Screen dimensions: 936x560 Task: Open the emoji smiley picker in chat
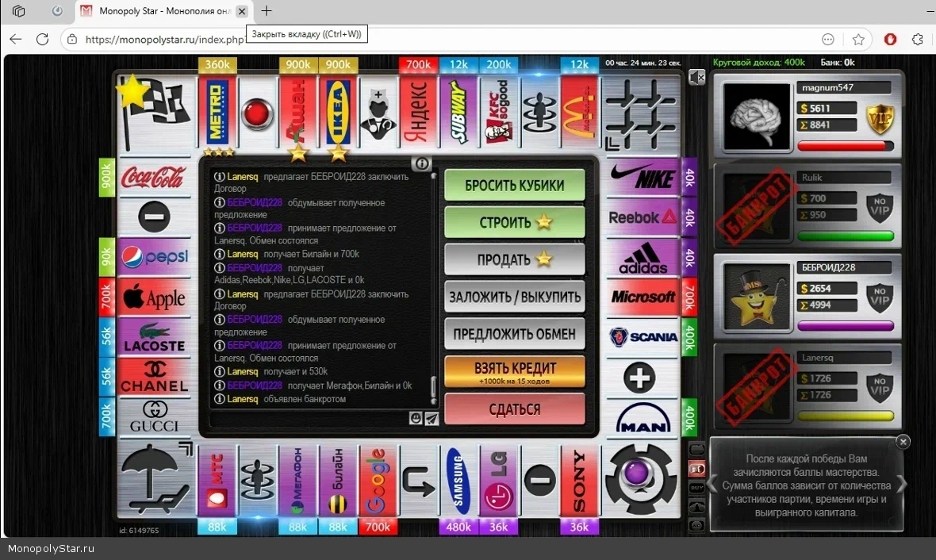(x=416, y=419)
